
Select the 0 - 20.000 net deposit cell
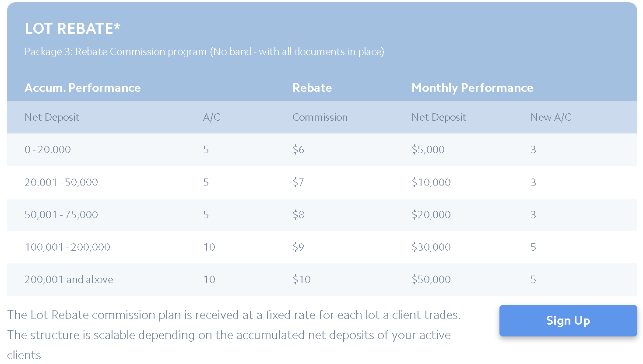(48, 150)
